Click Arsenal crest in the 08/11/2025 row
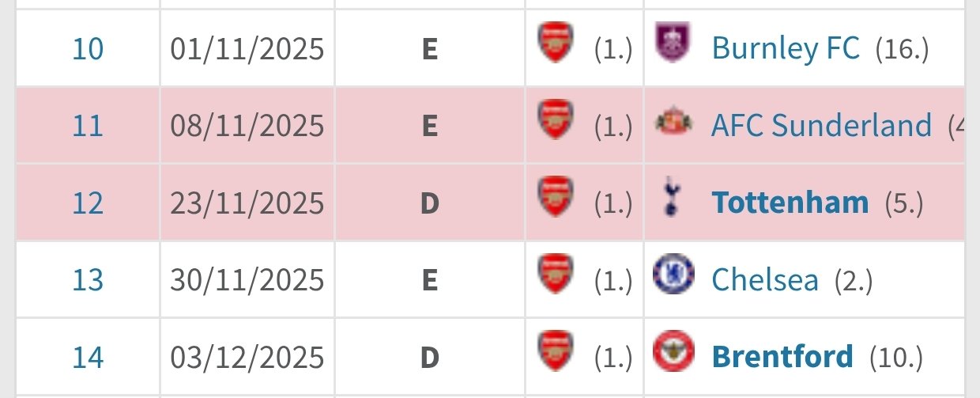 pos(556,120)
